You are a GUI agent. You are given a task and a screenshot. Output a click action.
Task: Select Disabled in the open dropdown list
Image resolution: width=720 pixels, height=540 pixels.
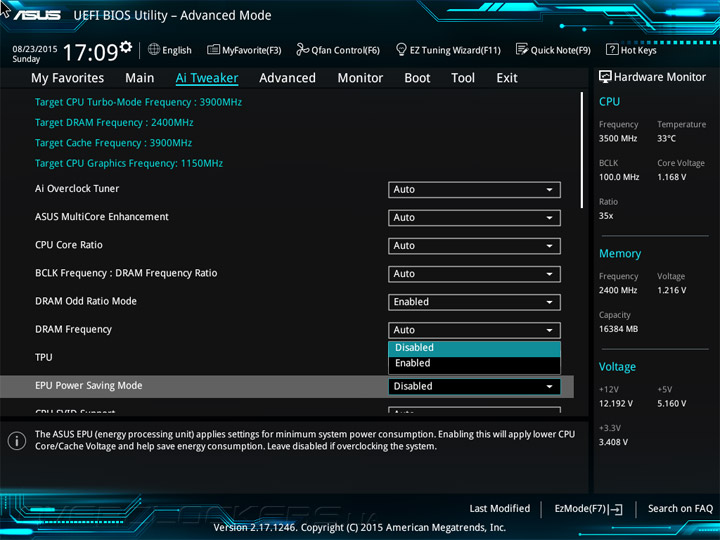(x=474, y=348)
